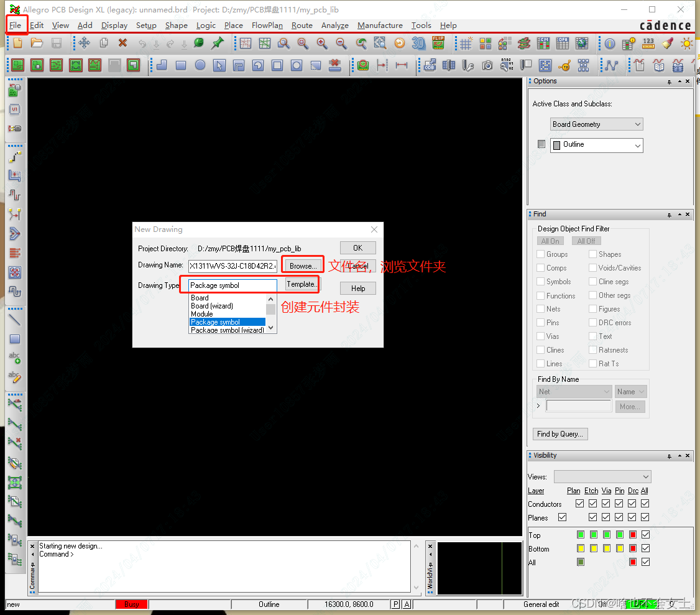
Task: Click the Zoom Out magnifier icon
Action: 341,44
